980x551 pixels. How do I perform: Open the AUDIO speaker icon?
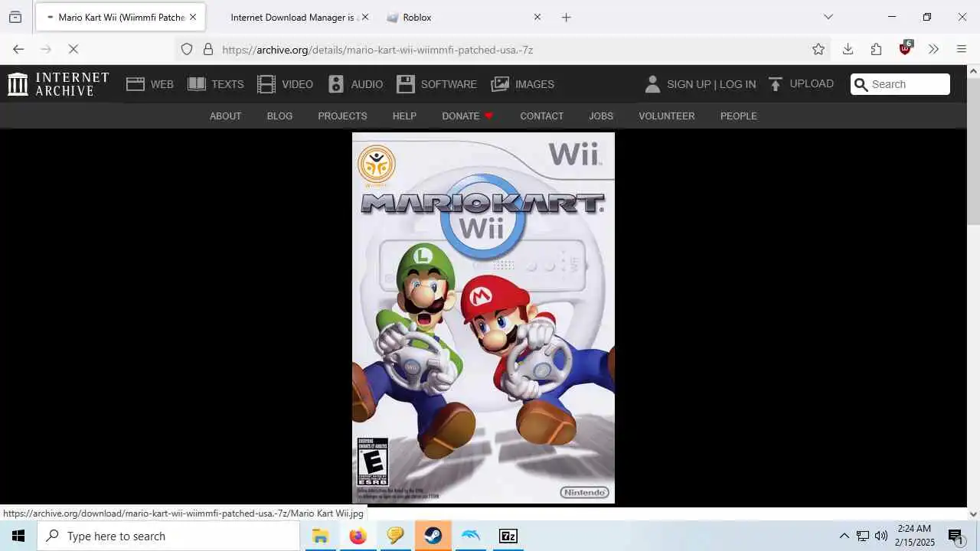point(336,84)
